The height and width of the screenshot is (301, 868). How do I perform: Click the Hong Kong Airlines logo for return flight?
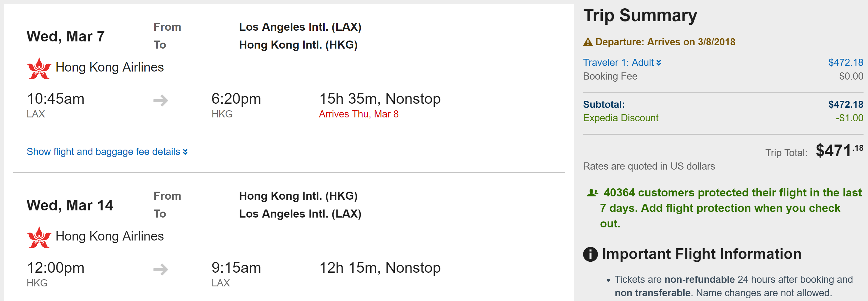tap(39, 237)
